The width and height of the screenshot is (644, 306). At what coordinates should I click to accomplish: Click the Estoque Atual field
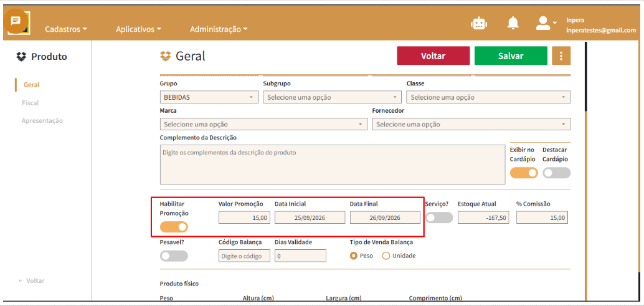(483, 218)
